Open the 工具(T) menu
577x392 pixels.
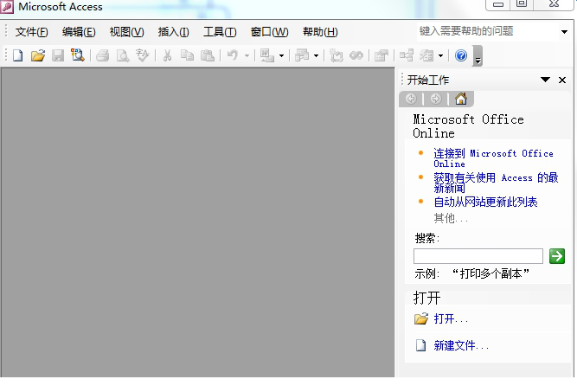pos(220,32)
